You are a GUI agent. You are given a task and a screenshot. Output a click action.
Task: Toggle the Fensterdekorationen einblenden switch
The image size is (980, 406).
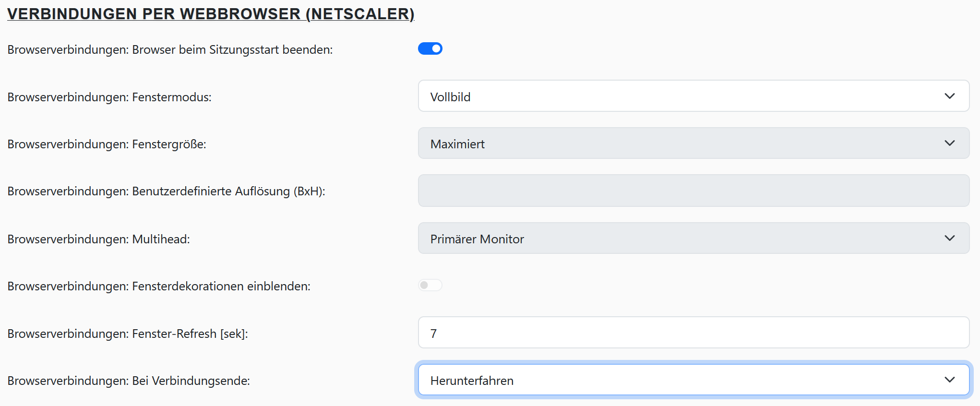tap(430, 286)
